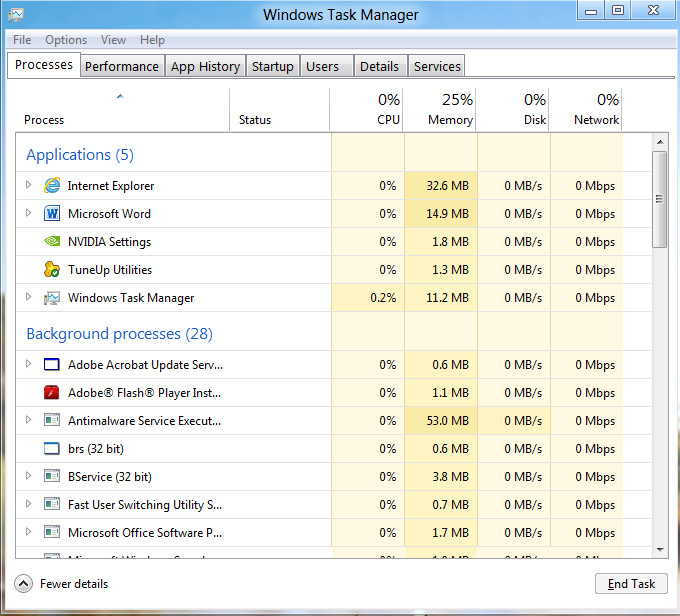Switch to the Users tab
This screenshot has height=616, width=680.
[327, 66]
